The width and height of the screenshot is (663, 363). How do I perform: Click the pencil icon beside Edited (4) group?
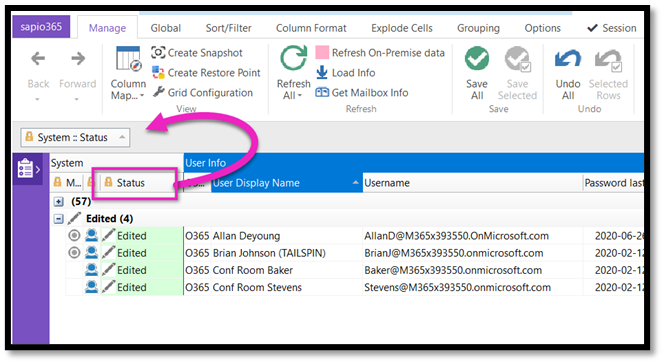pos(74,218)
